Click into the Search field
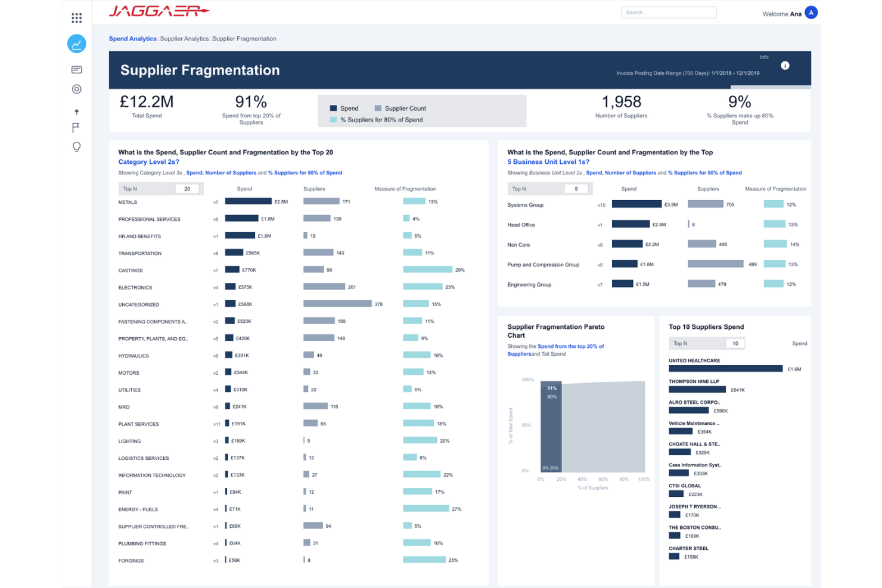The height and width of the screenshot is (588, 882). 669,13
